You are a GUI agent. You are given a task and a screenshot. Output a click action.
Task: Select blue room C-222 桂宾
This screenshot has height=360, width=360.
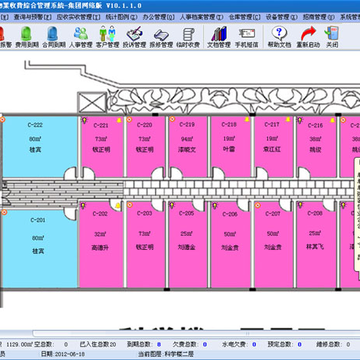pyautogui.click(x=39, y=147)
